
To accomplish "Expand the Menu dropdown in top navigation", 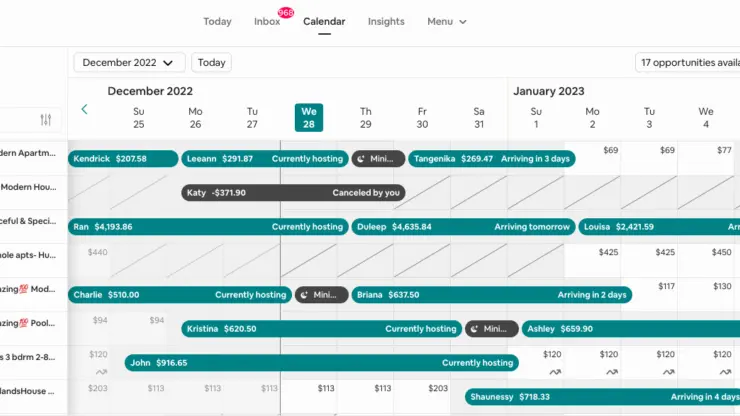I will [x=446, y=22].
